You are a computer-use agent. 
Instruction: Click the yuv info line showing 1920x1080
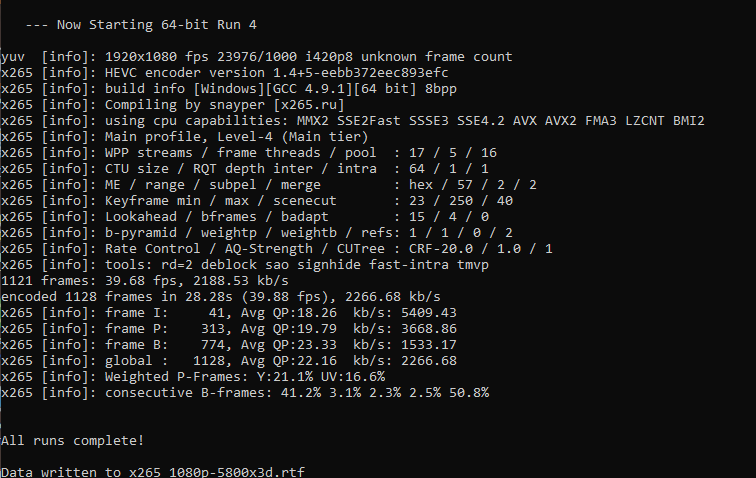pyautogui.click(x=256, y=57)
